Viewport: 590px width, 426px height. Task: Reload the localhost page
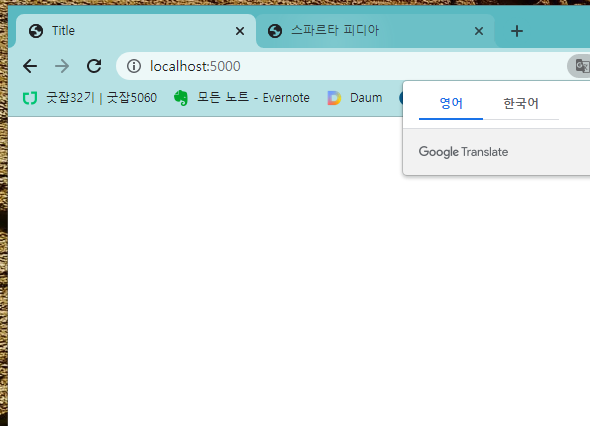94,66
